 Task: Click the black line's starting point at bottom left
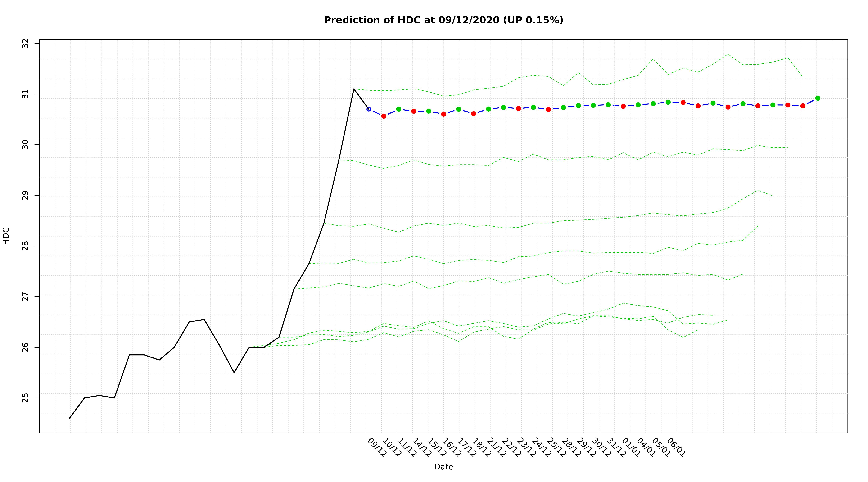point(70,418)
